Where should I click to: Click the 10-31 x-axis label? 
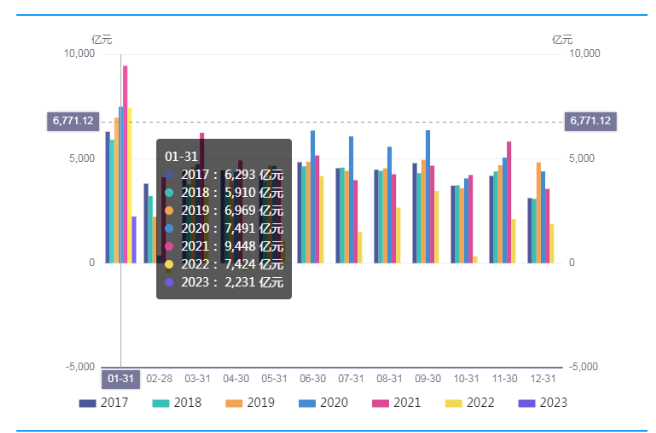point(466,379)
